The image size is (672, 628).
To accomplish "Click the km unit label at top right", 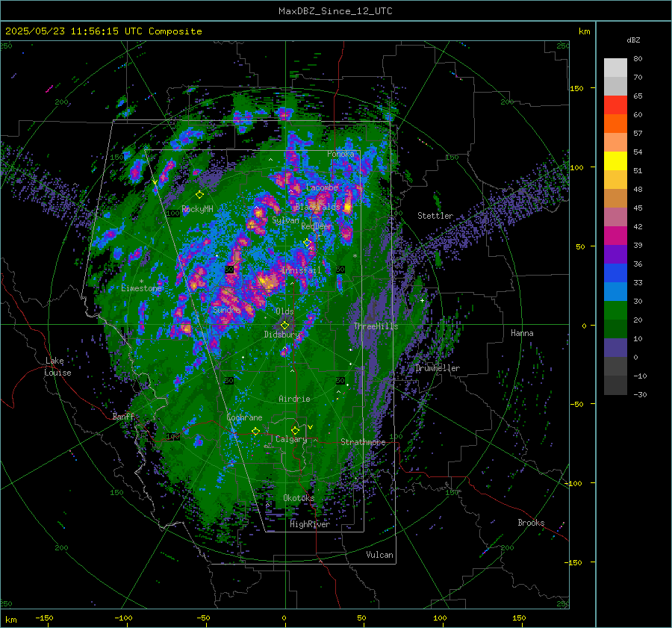I will pyautogui.click(x=584, y=31).
